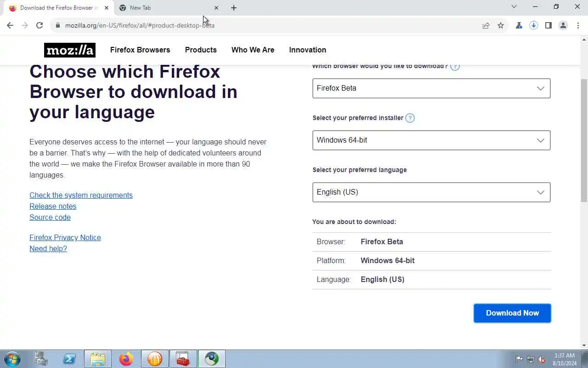Toggle the side panel icon
The image size is (588, 368).
548,25
